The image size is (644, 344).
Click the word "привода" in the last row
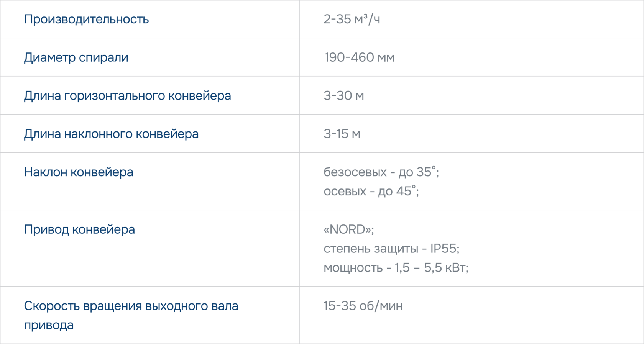(x=49, y=325)
